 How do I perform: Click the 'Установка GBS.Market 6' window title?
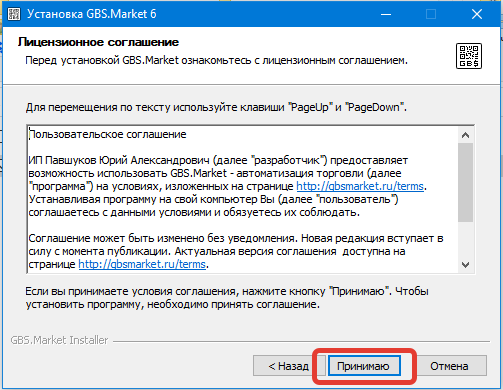coord(91,14)
